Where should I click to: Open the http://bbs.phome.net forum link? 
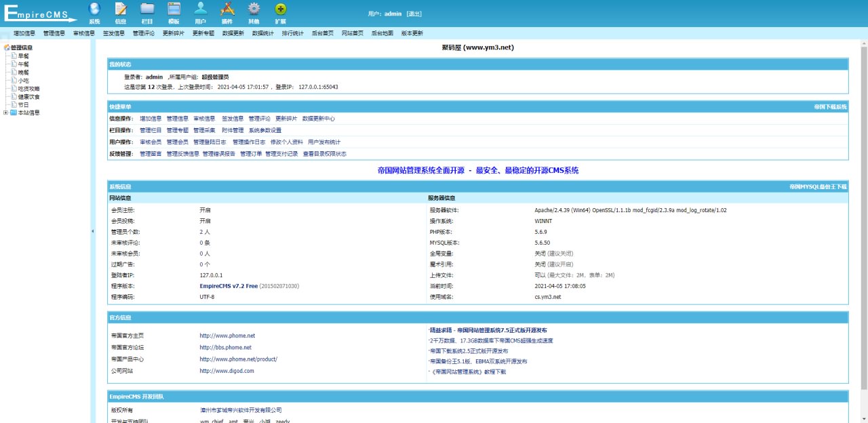(x=225, y=348)
